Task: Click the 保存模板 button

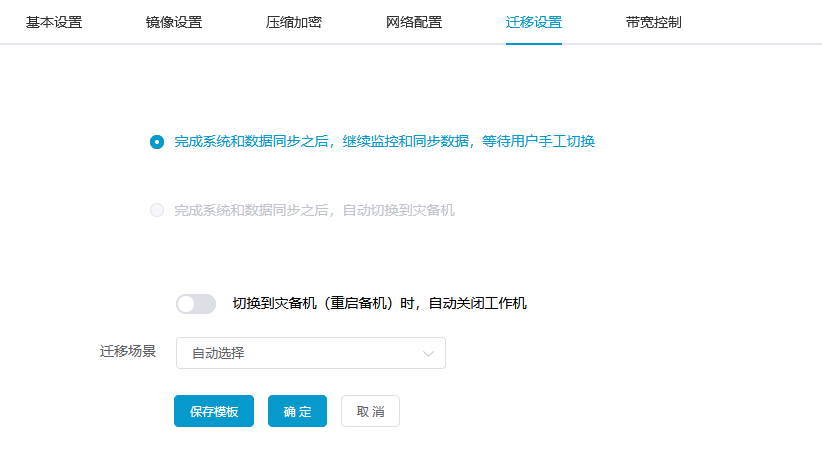Action: click(214, 411)
